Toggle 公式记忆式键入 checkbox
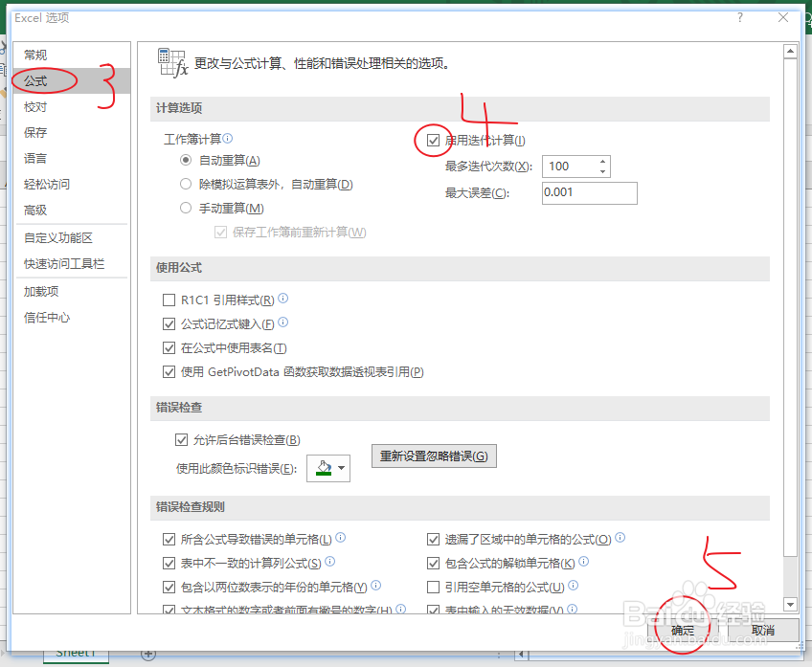Screen dimensions: 812x667 pos(169,323)
